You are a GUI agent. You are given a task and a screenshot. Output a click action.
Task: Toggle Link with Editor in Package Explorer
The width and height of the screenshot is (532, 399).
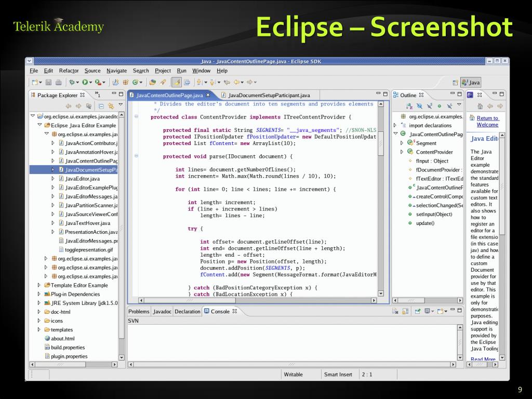coord(111,106)
